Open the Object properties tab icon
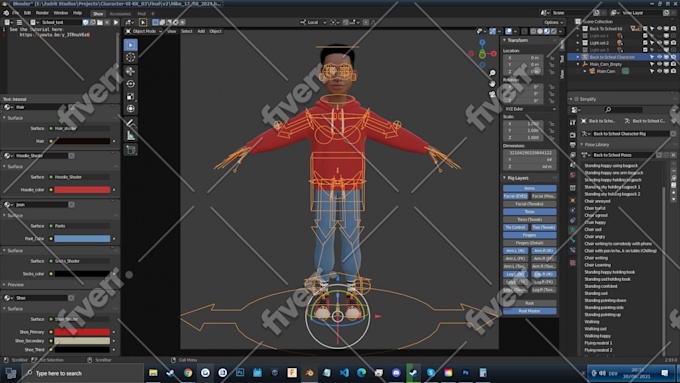680x383 pixels. point(573,200)
